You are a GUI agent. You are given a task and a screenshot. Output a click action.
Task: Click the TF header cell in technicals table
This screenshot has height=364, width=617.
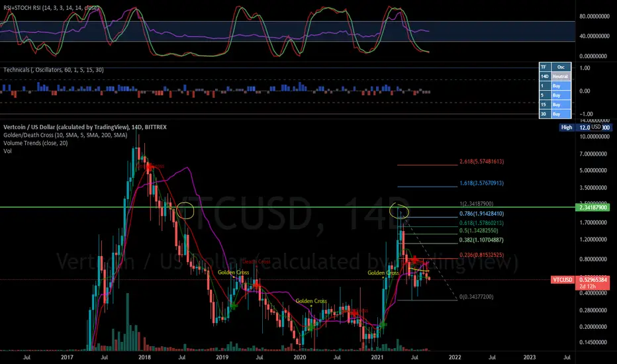[x=545, y=67]
